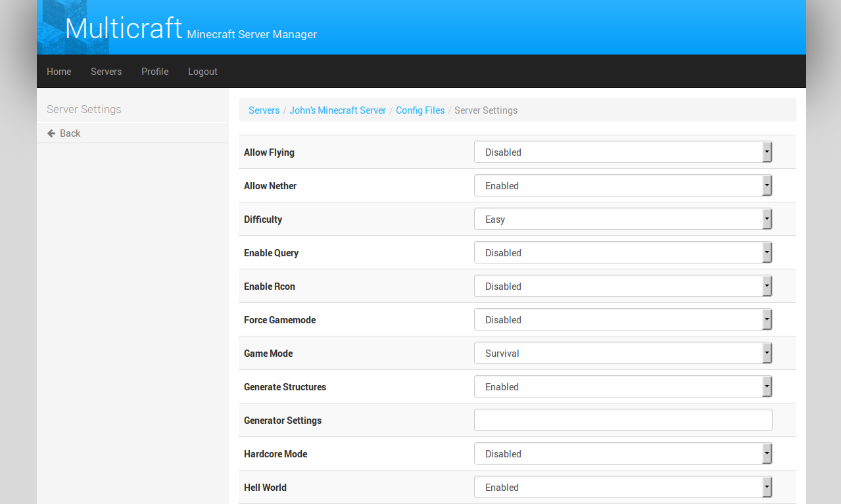Screen dimensions: 841x504
Task: Open the Allow Flying dropdown
Action: tap(623, 152)
